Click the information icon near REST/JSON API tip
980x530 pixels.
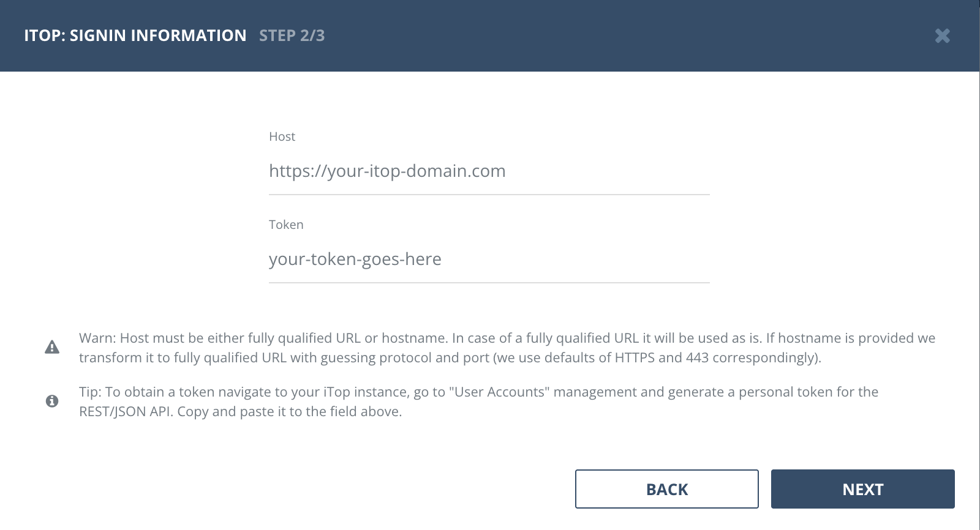pos(53,401)
